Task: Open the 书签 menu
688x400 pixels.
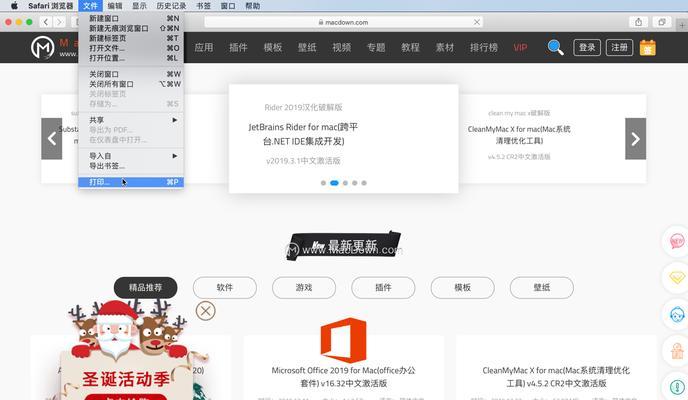Action: (203, 6)
